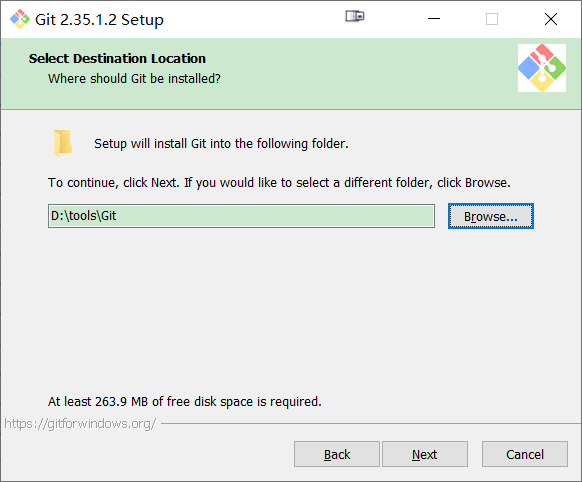582x482 pixels.
Task: Focus the D:\tools\Git install path field
Action: (241, 216)
